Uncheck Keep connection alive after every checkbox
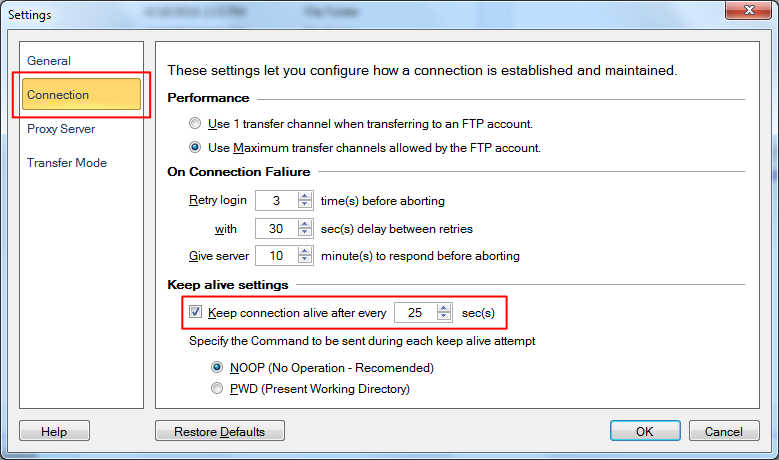Viewport: 779px width, 460px height. (195, 312)
